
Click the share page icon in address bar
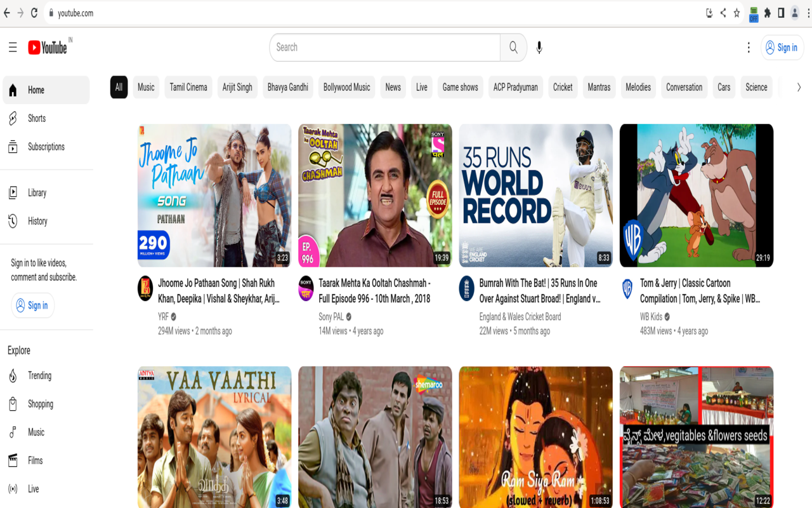[x=723, y=13]
